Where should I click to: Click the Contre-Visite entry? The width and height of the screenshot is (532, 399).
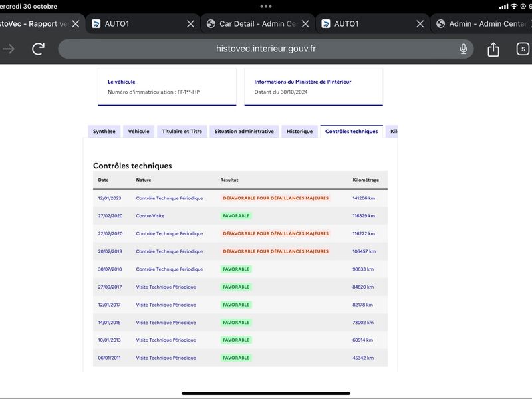(x=150, y=215)
